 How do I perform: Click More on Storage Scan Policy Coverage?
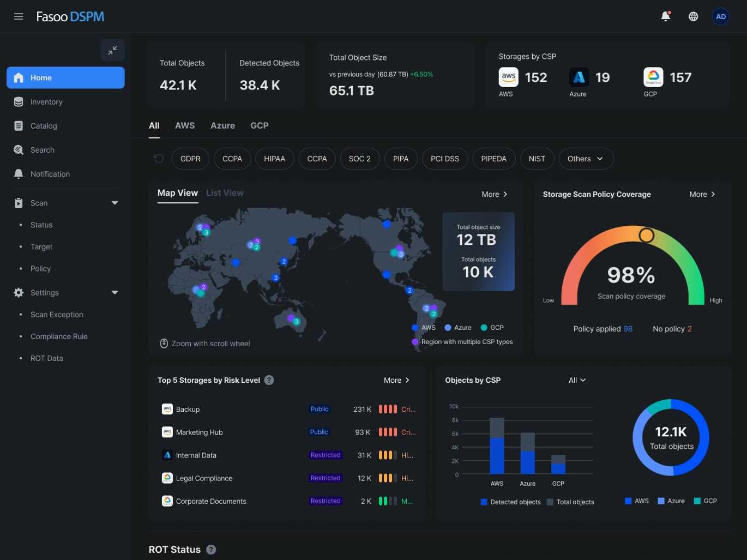(x=702, y=194)
